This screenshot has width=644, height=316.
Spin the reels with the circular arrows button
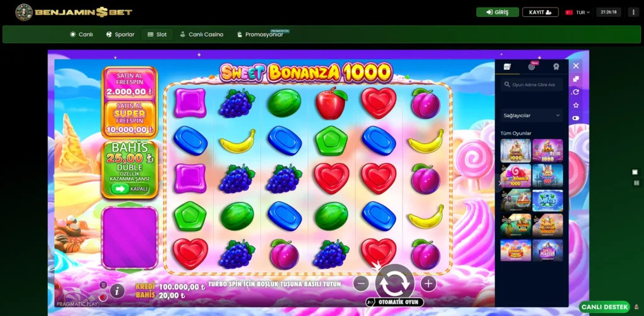pos(394,282)
